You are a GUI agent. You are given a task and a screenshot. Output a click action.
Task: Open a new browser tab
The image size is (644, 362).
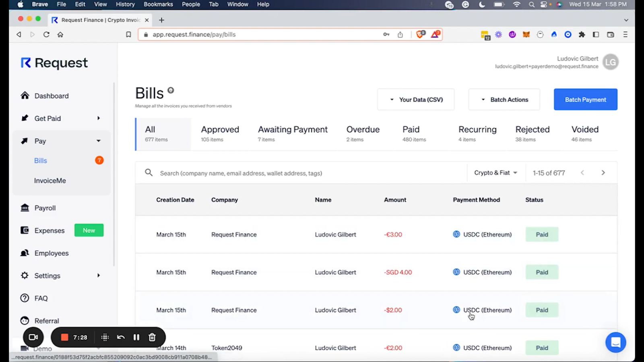point(161,20)
